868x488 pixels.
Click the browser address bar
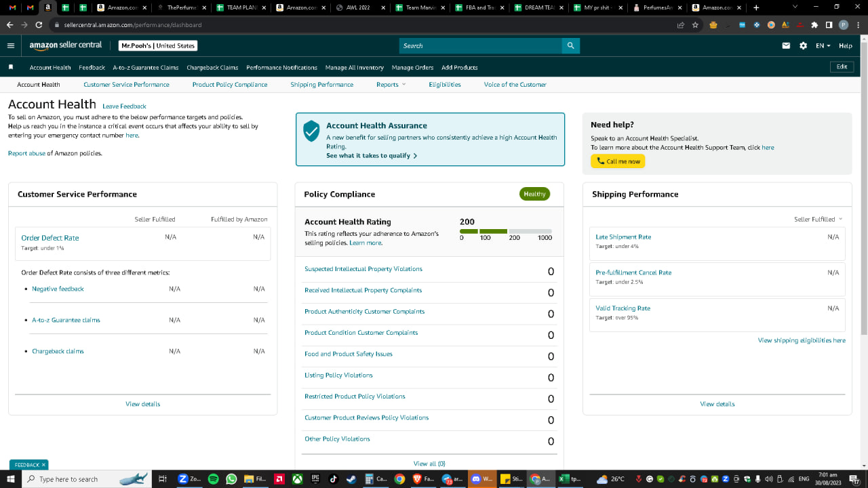click(x=366, y=25)
